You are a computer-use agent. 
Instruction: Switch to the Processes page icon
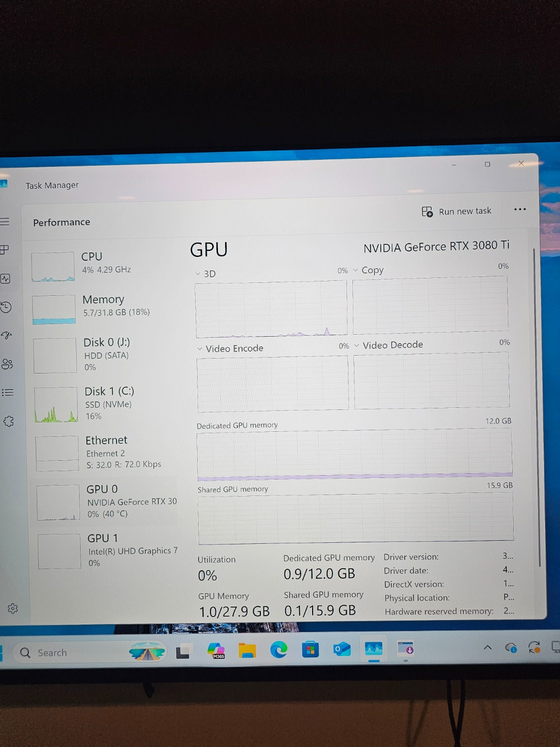point(4,249)
